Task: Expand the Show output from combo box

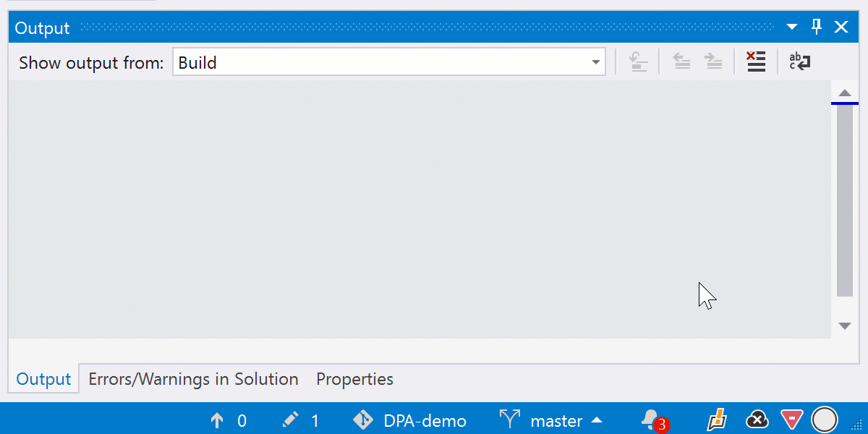Action: (596, 62)
